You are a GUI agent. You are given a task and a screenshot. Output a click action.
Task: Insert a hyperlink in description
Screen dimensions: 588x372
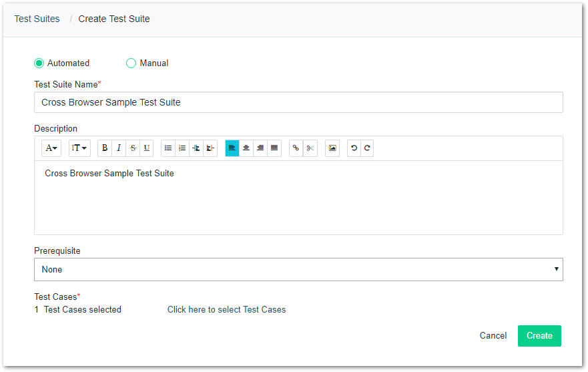[296, 148]
